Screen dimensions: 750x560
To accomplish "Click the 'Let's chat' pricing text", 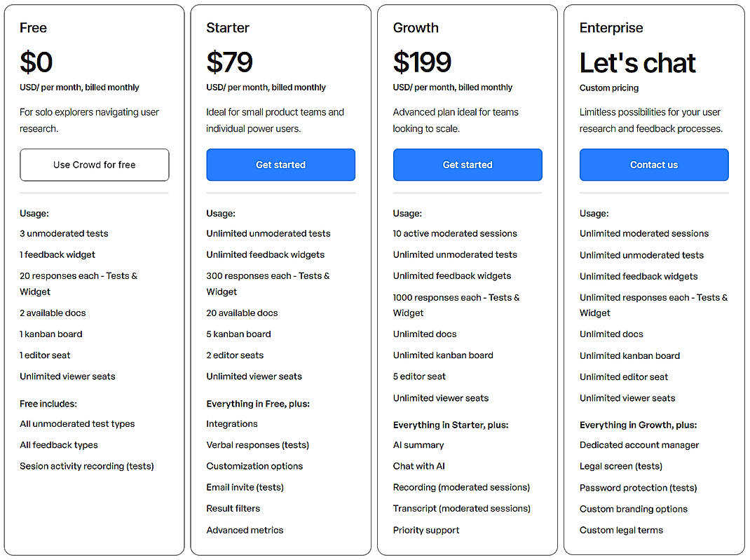I will click(x=637, y=63).
